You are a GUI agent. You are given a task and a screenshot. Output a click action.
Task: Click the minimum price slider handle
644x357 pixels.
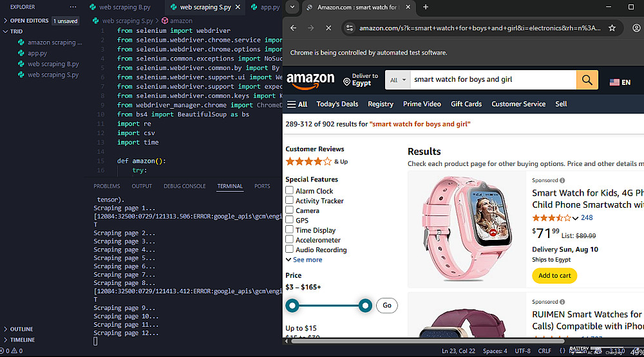292,306
